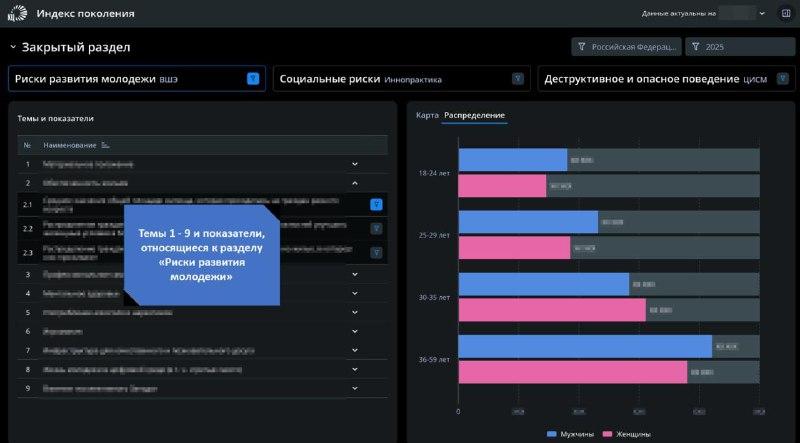The height and width of the screenshot is (443, 800).
Task: Click the filter icon for indicator 2.1
Action: [x=376, y=204]
